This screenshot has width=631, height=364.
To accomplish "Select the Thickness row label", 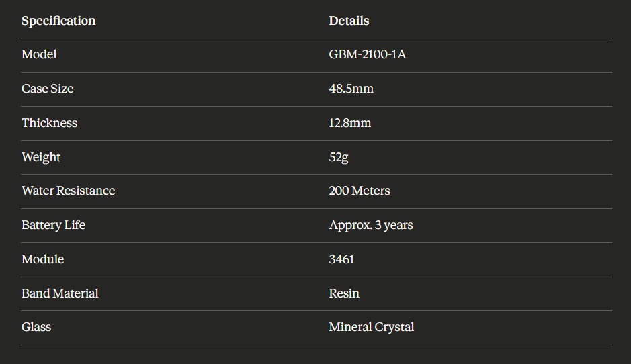I will tap(49, 123).
